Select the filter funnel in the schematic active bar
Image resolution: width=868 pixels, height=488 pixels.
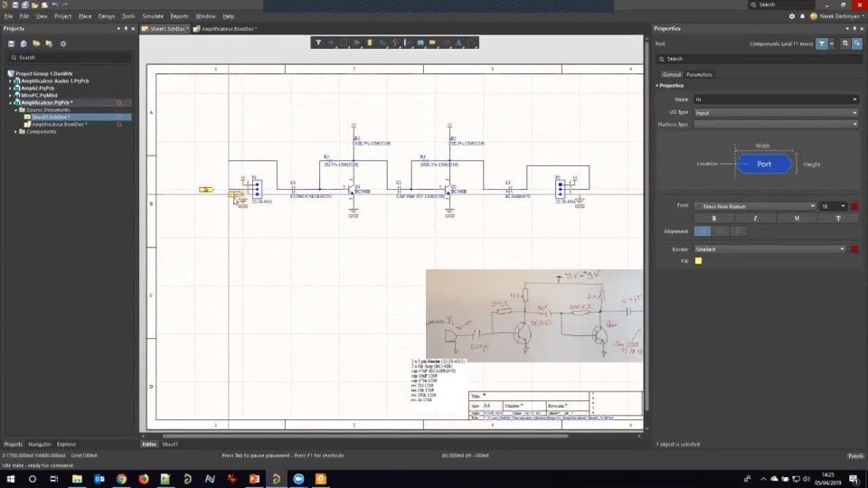(318, 42)
